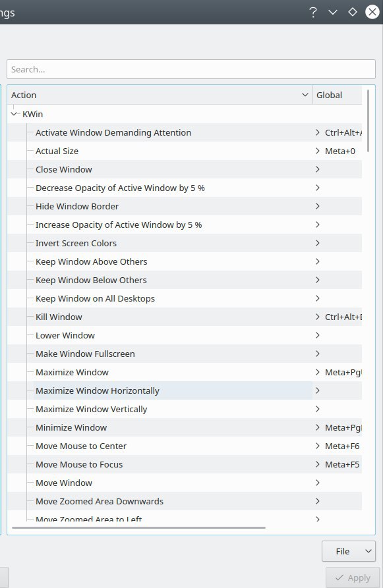383x588 pixels.
Task: Click the shade window down-arrow title icon
Action: (x=333, y=13)
